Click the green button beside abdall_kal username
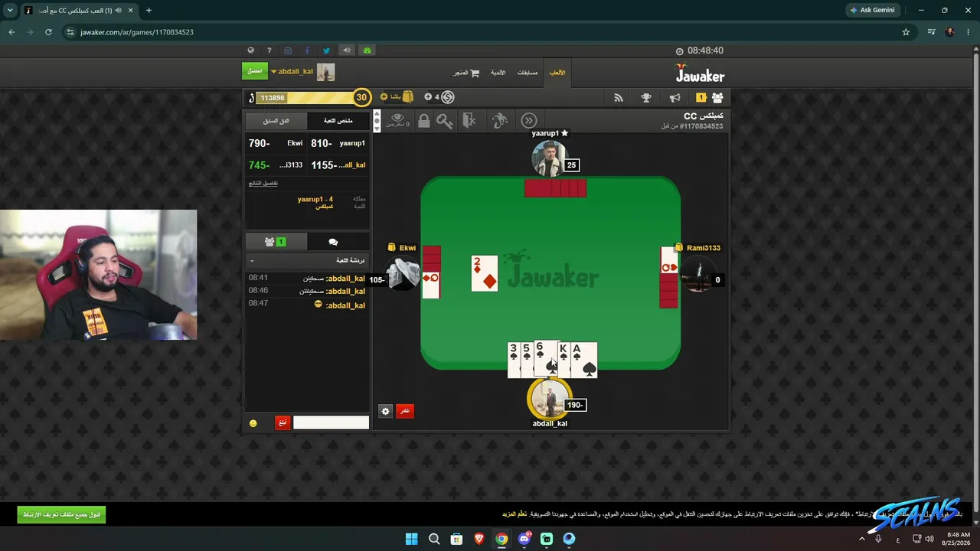This screenshot has height=551, width=980. coord(255,71)
